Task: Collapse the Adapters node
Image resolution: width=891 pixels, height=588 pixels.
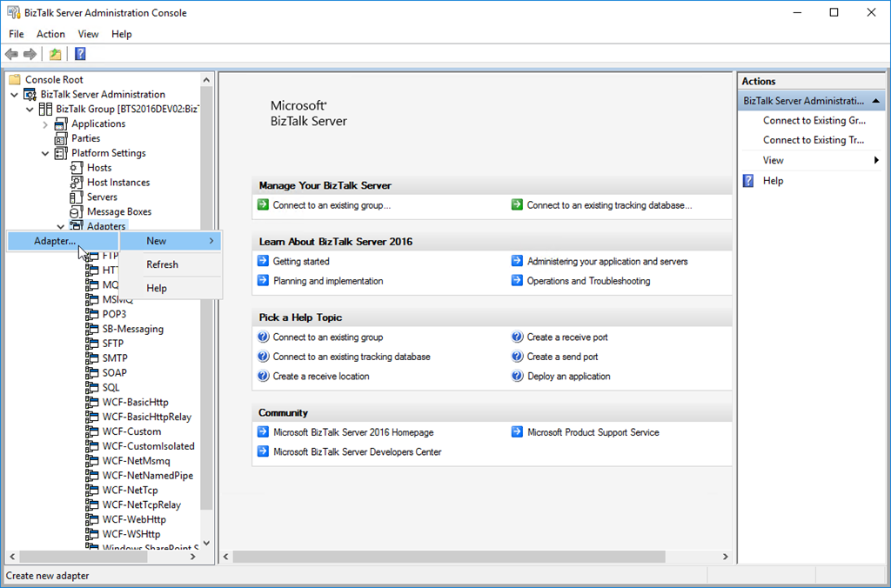Action: tap(61, 227)
